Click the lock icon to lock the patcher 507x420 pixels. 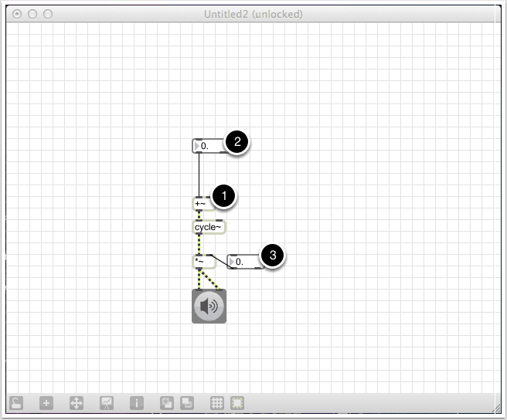16,402
